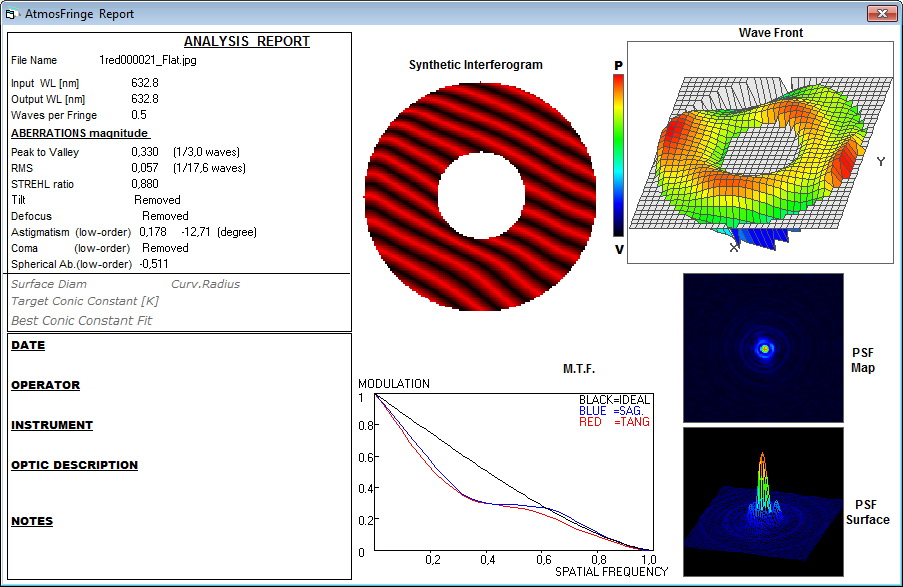Click the BLUE =SAG. legend entry
The height and width of the screenshot is (587, 903).
click(x=611, y=411)
